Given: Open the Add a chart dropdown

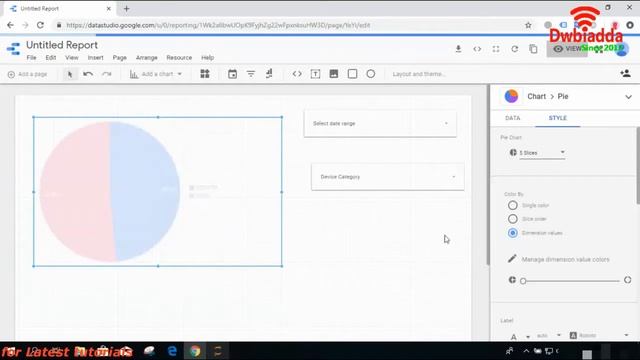Looking at the screenshot, I should (x=156, y=74).
